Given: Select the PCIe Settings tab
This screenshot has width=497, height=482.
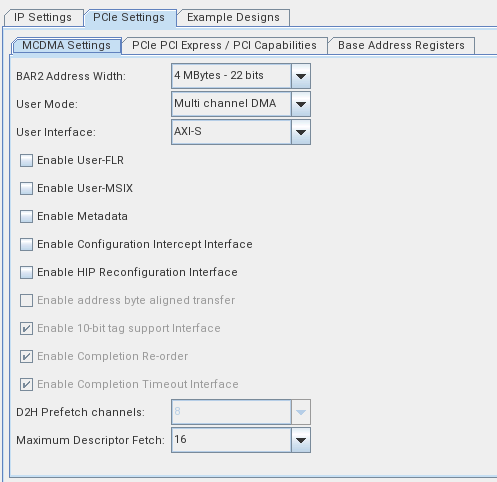Looking at the screenshot, I should [x=129, y=17].
